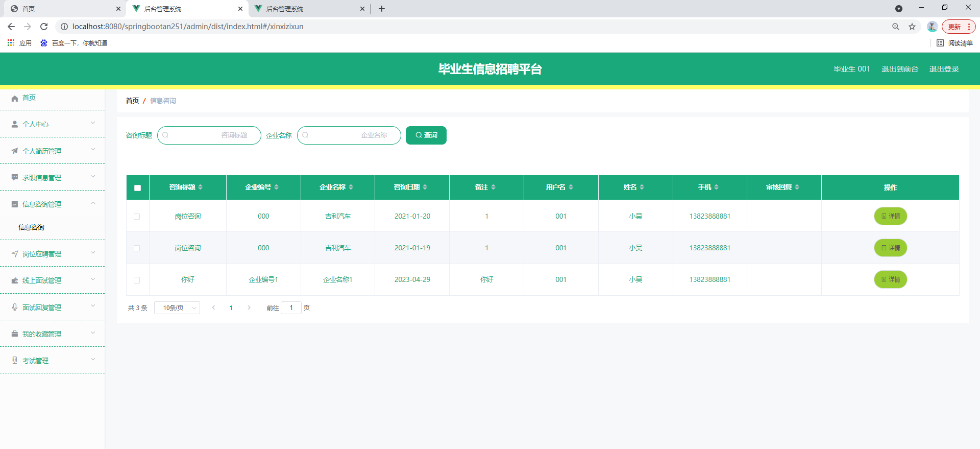The height and width of the screenshot is (449, 980).
Task: Open the reading list 阅读清单
Action: pyautogui.click(x=955, y=43)
